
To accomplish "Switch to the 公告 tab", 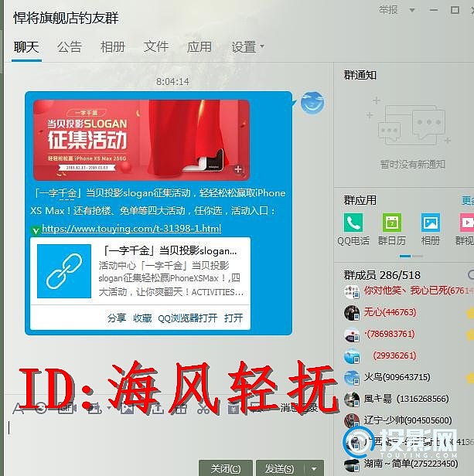I will 70,46.
